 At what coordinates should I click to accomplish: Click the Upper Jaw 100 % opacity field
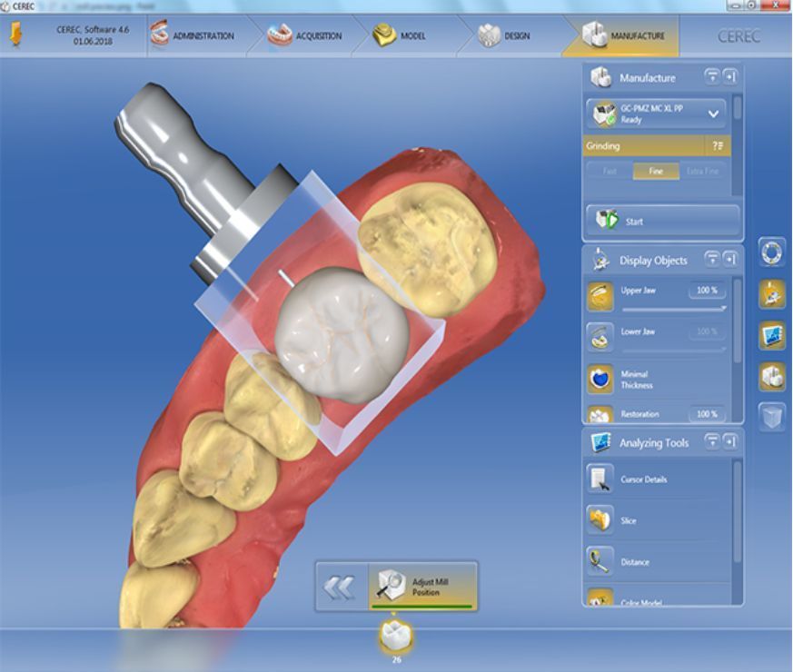tap(707, 291)
